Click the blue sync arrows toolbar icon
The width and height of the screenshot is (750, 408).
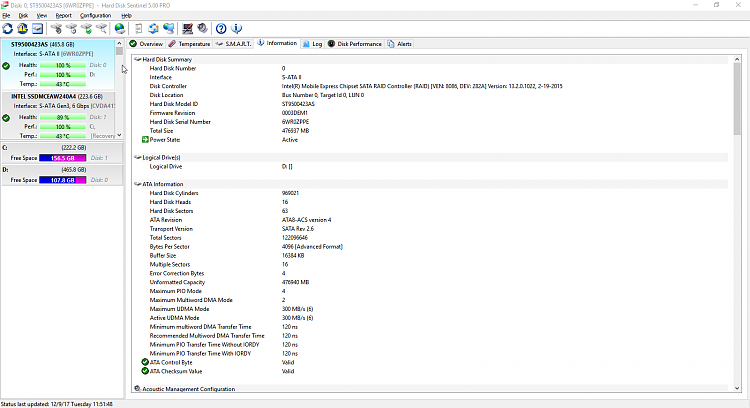tap(153, 29)
